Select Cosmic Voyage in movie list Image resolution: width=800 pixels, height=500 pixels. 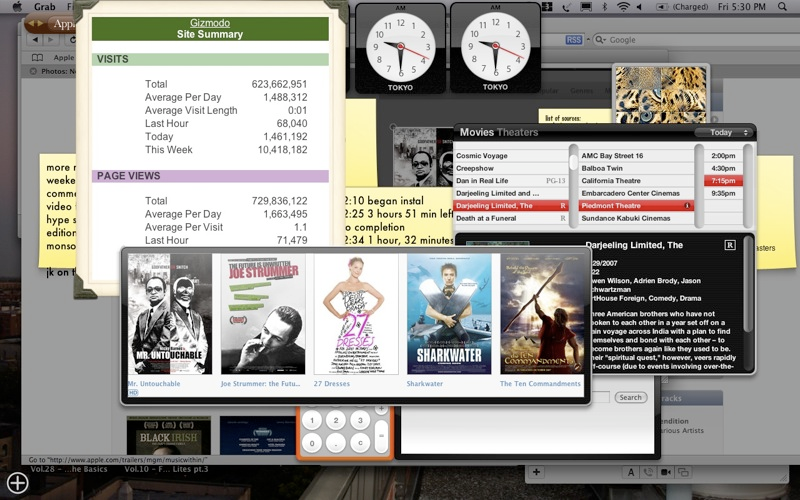coord(511,156)
